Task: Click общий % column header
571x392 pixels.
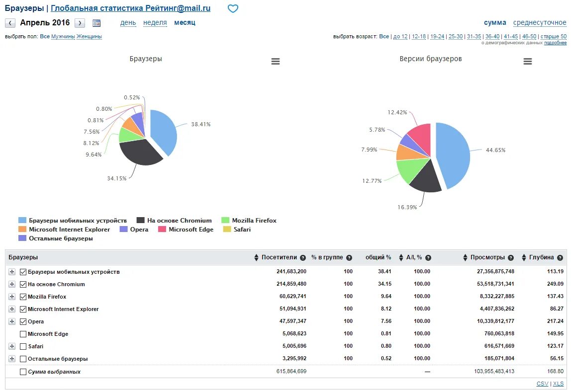Action: click(379, 257)
